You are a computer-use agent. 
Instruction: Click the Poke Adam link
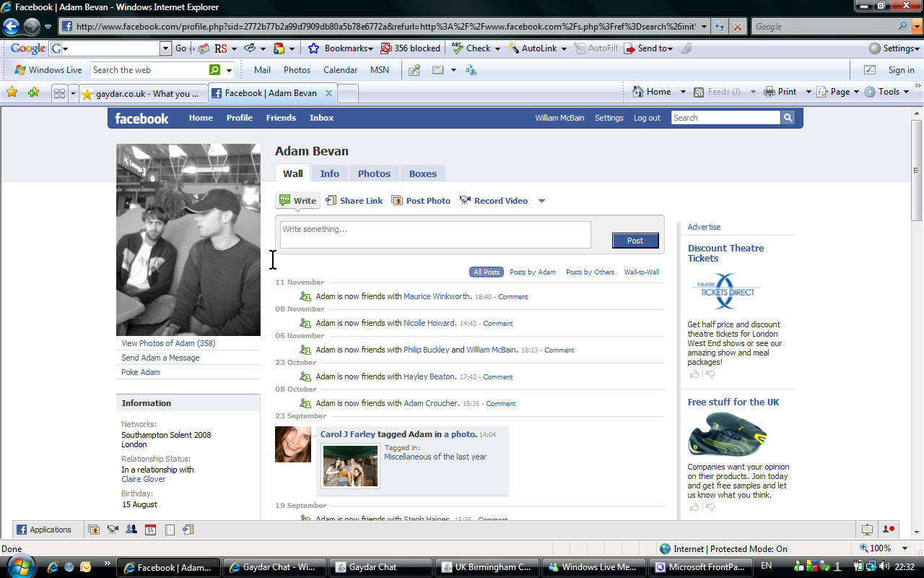coord(141,372)
